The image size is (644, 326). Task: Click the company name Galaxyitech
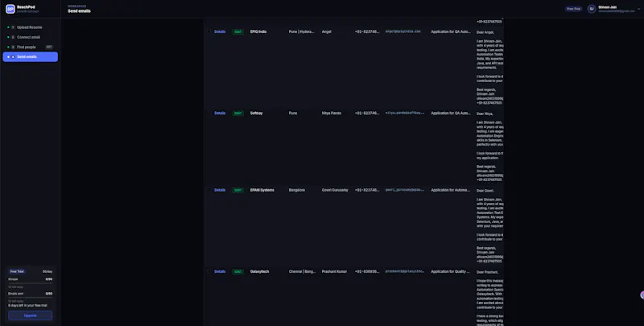[x=259, y=271]
